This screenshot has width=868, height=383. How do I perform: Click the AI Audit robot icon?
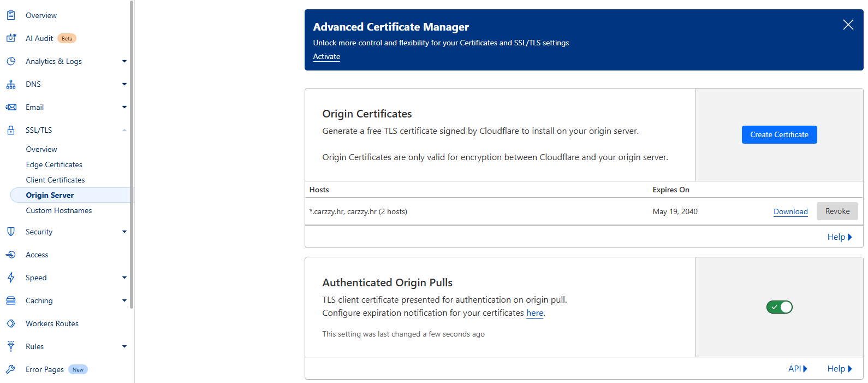[11, 38]
